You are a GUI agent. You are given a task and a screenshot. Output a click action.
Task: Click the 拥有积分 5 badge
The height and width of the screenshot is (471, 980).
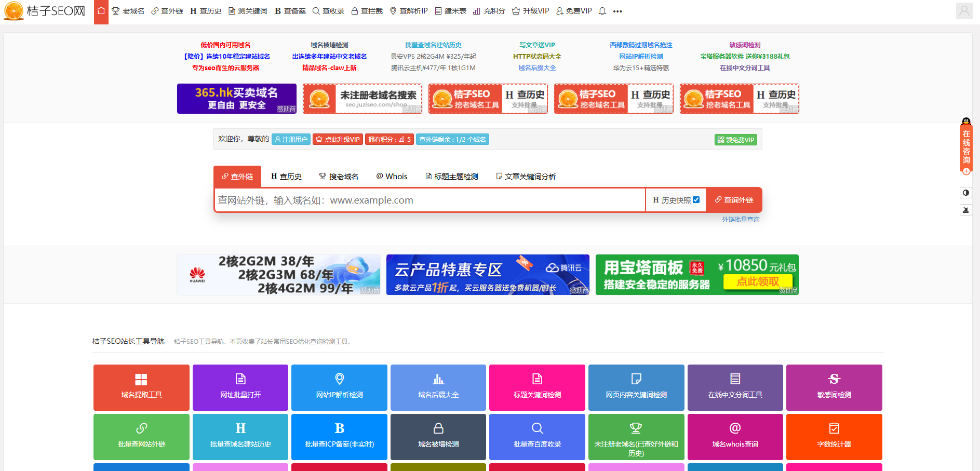coord(390,139)
